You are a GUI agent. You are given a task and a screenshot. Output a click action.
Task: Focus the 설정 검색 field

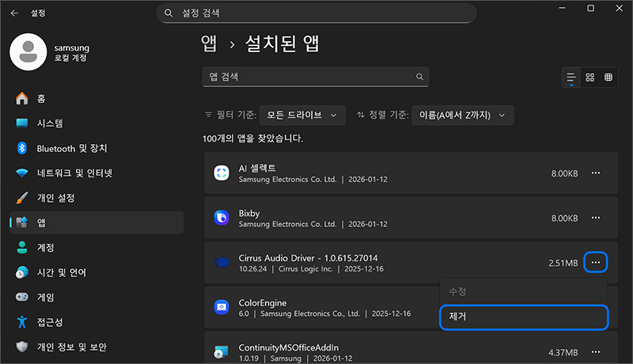pos(316,13)
